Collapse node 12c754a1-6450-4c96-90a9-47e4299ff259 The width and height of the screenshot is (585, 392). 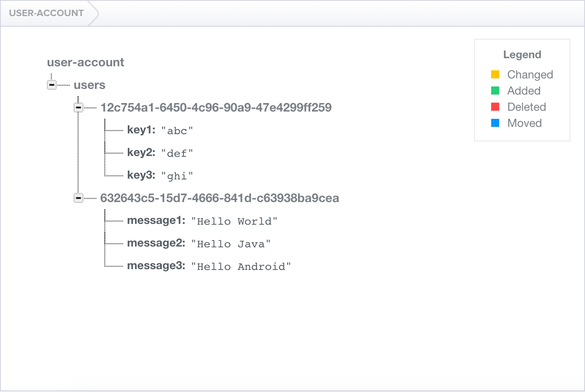(x=78, y=107)
